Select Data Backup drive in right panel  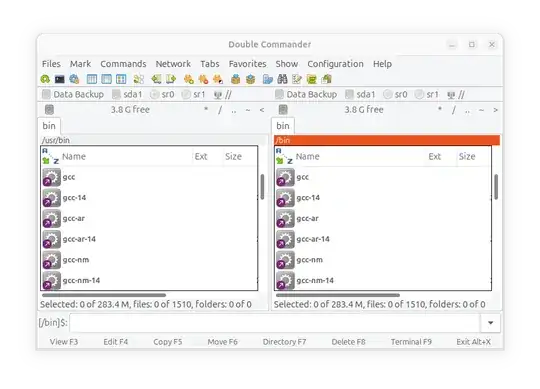(306, 94)
